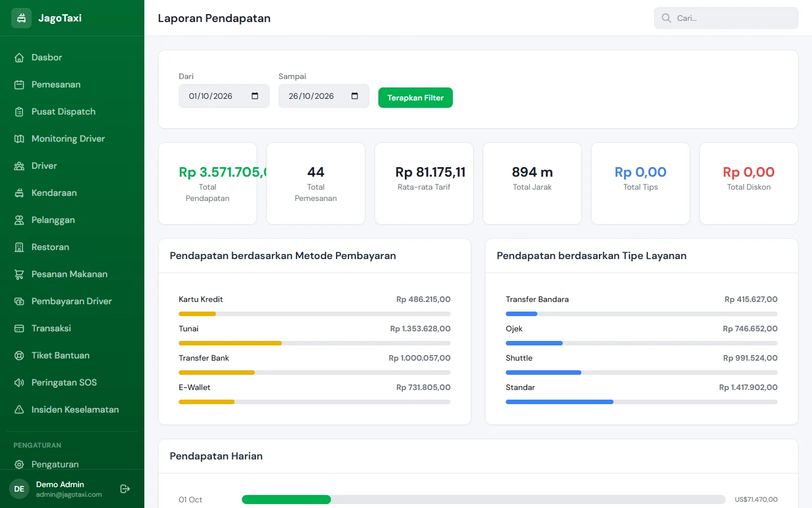812x508 pixels.
Task: Click the Pembayaran Driver cash icon
Action: (x=19, y=301)
